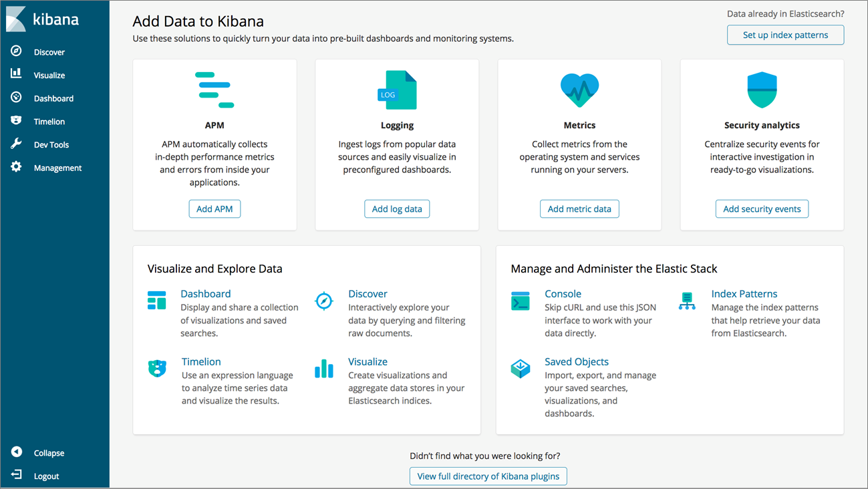
Task: Click View full directory of Kibana plugins
Action: pos(488,476)
